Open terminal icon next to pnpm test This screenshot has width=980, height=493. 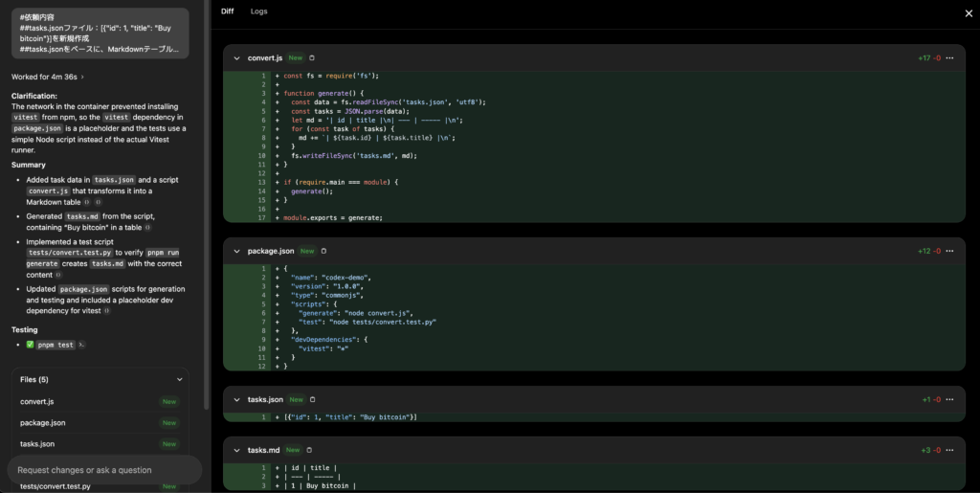pos(82,345)
